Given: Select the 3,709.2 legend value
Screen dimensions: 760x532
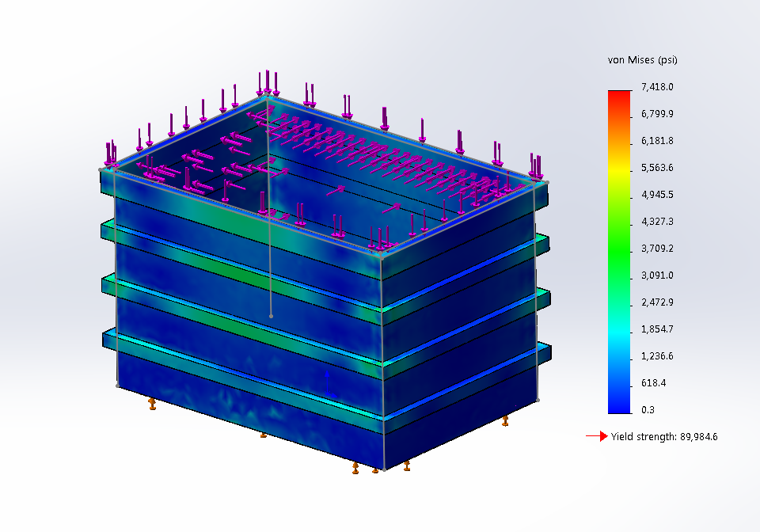Looking at the screenshot, I should (x=657, y=248).
